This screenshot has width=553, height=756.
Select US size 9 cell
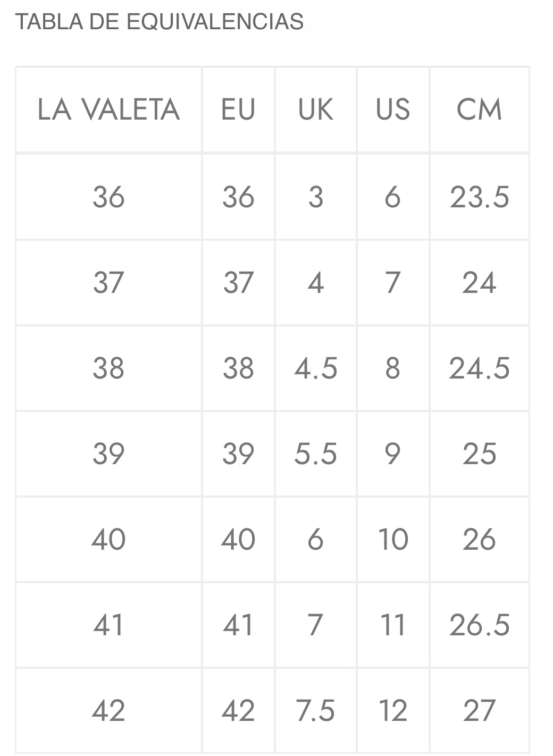click(x=393, y=453)
